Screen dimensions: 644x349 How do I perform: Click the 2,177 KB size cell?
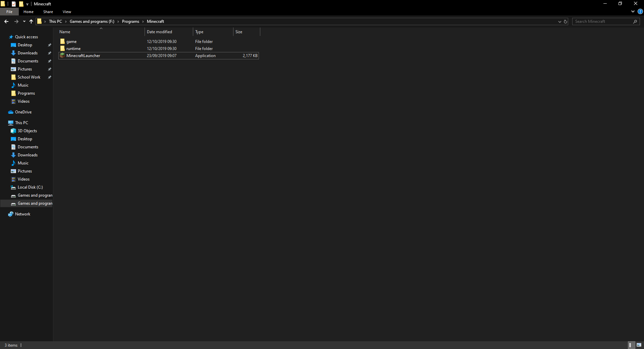(x=250, y=56)
